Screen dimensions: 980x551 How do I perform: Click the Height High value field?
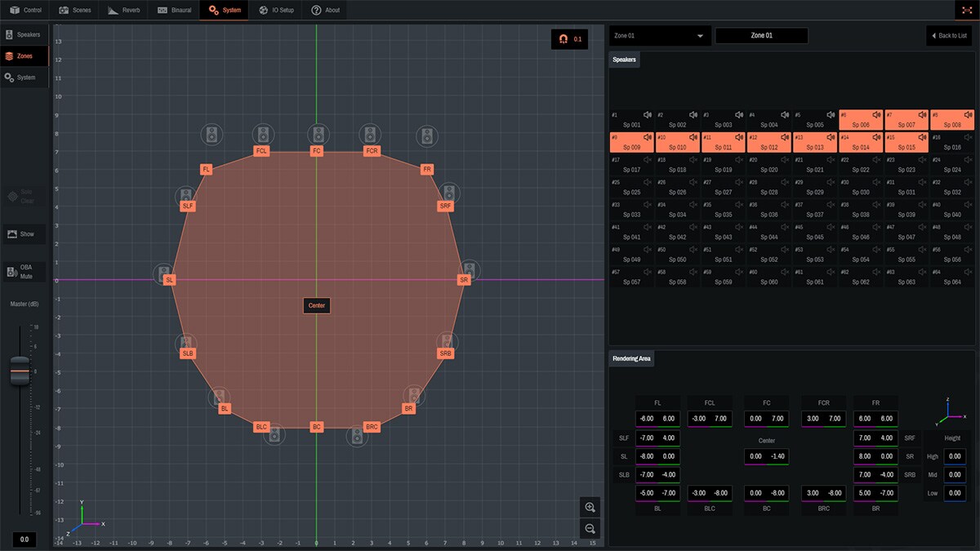954,456
